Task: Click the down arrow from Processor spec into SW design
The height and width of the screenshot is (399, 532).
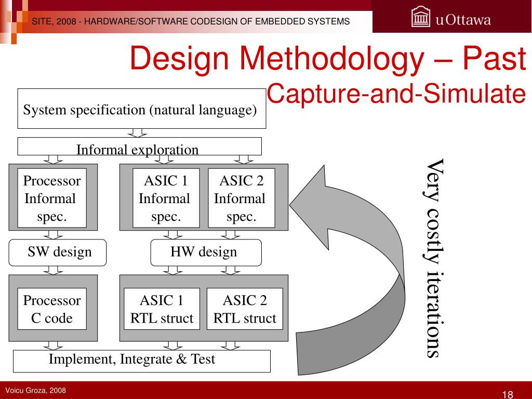Action: pyautogui.click(x=54, y=235)
